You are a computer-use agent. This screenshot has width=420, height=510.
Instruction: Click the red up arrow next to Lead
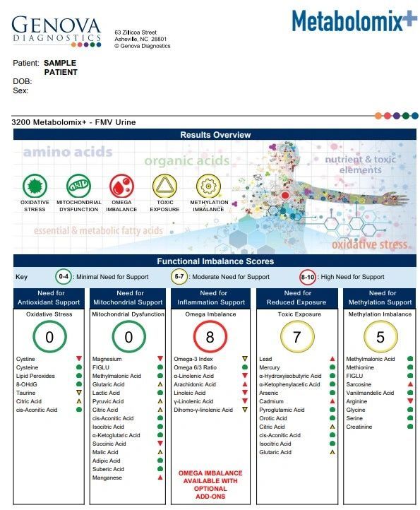tap(332, 359)
